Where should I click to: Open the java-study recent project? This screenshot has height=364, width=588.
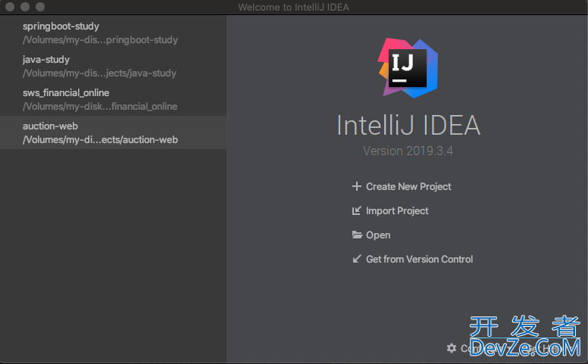[46, 60]
